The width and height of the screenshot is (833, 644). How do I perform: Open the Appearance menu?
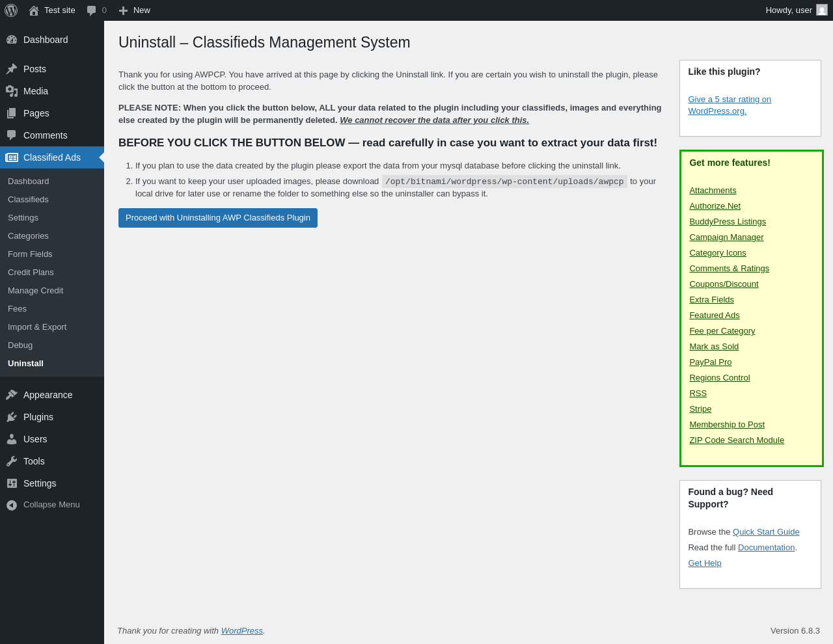52,395
